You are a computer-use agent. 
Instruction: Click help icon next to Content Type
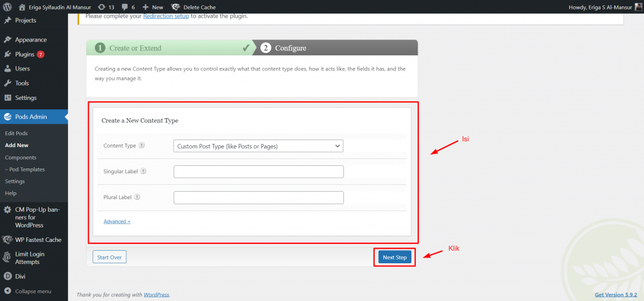pos(142,145)
